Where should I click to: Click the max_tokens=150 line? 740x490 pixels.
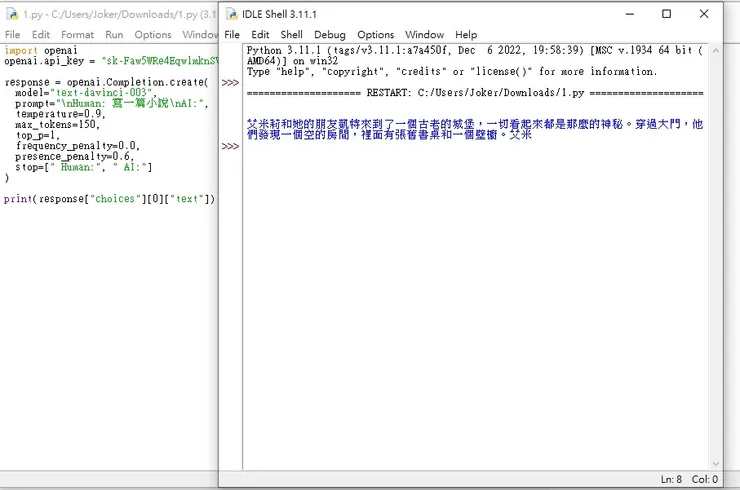click(58, 125)
